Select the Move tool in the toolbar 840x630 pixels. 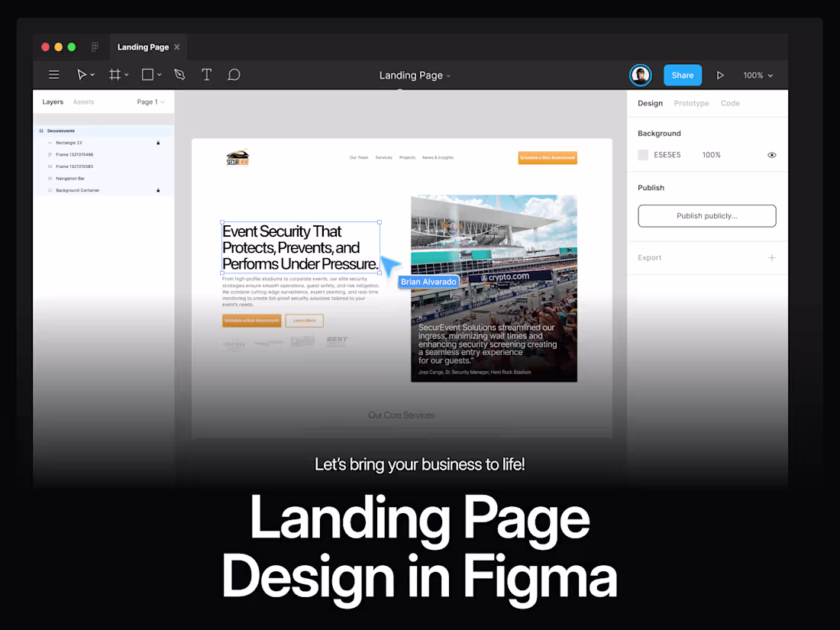pyautogui.click(x=82, y=74)
